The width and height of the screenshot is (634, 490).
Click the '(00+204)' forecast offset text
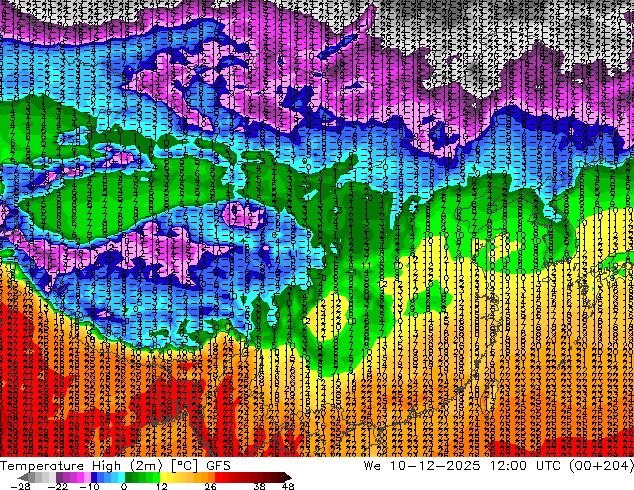tap(601, 465)
